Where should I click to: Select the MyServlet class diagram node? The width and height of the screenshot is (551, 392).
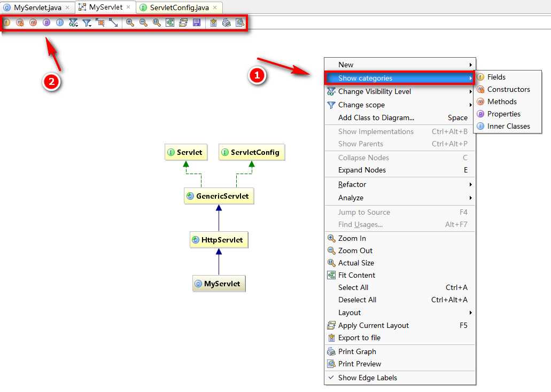(x=219, y=284)
